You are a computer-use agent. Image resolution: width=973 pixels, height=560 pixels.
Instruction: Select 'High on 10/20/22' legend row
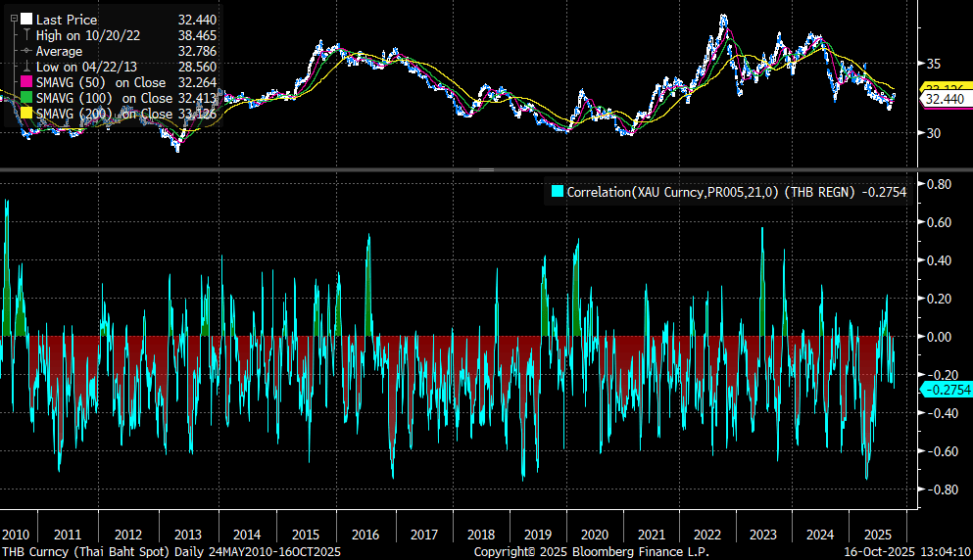88,35
